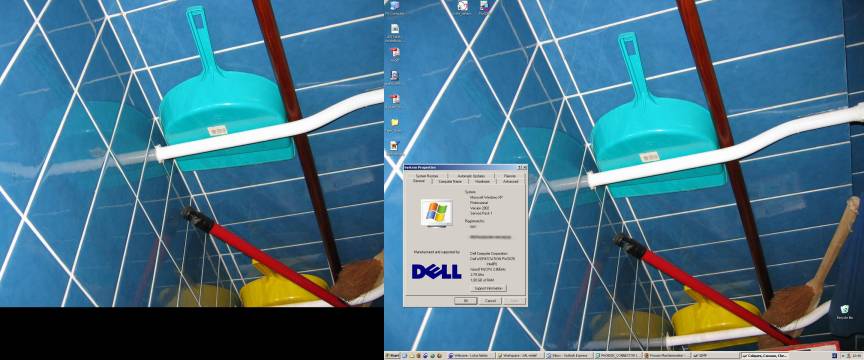Activate the Lotus Notes taskbar button
Image resolution: width=864 pixels, height=360 pixels.
[x=471, y=356]
